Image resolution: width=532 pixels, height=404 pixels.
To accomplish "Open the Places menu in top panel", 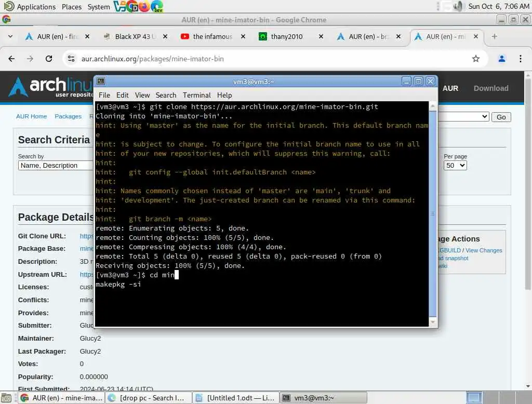I will (72, 6).
